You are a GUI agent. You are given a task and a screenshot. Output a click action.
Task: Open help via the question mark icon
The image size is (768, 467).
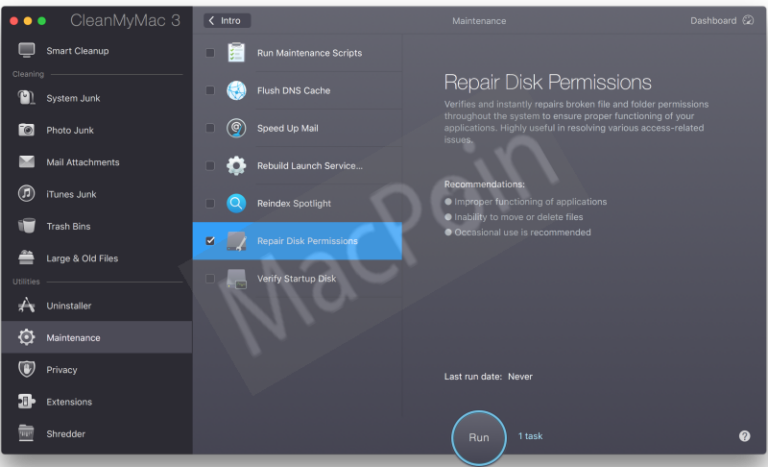pos(744,436)
